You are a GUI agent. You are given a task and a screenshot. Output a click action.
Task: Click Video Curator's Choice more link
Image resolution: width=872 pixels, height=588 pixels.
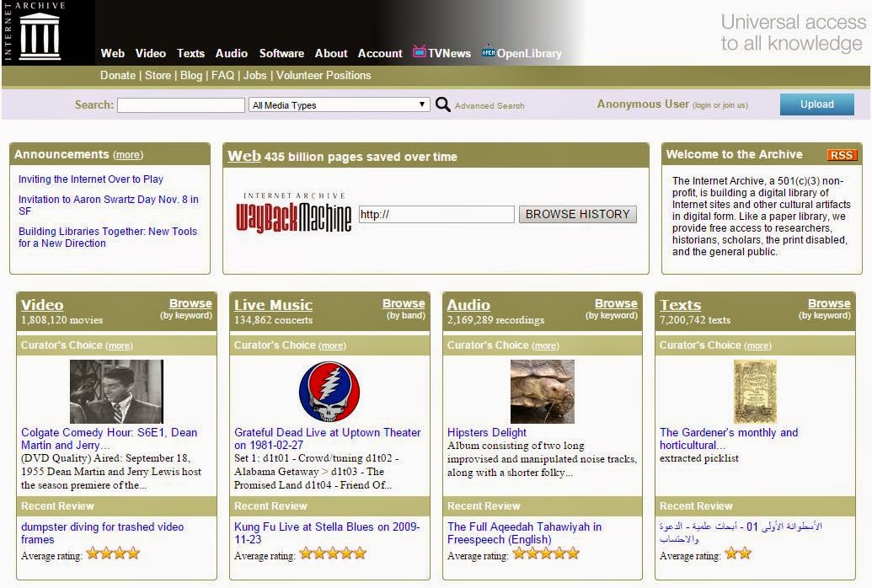[x=119, y=345]
